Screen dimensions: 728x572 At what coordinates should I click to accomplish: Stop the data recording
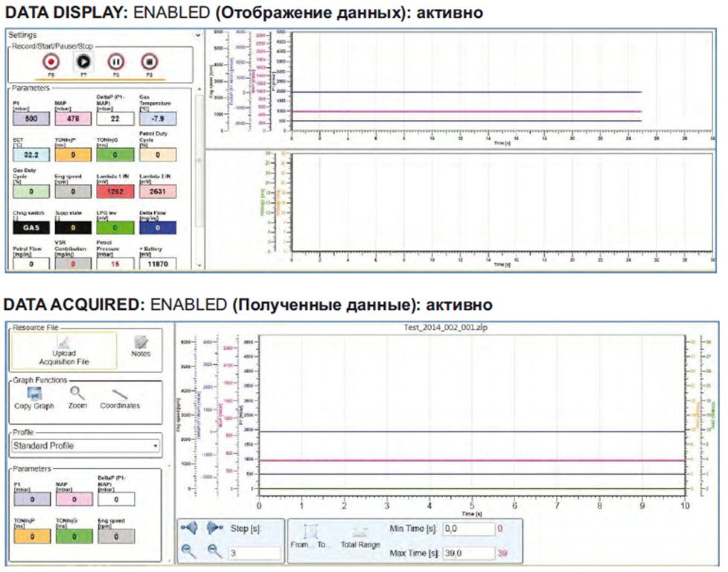pyautogui.click(x=150, y=62)
